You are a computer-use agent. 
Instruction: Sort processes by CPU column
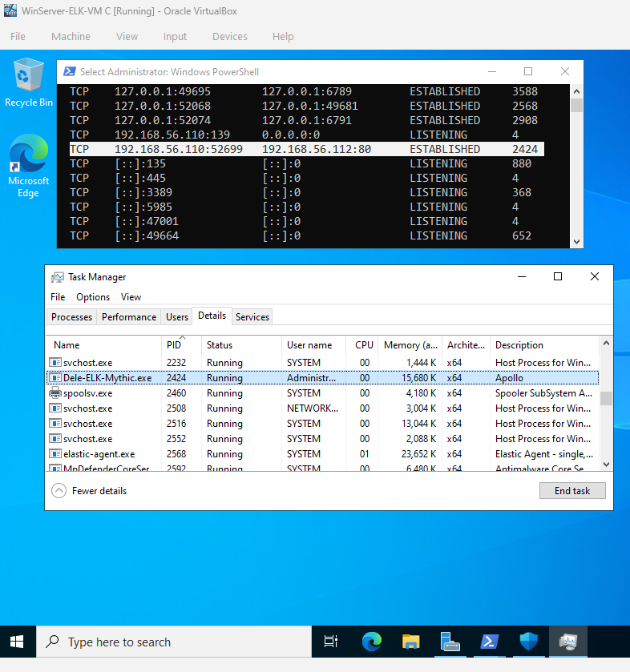(x=362, y=345)
